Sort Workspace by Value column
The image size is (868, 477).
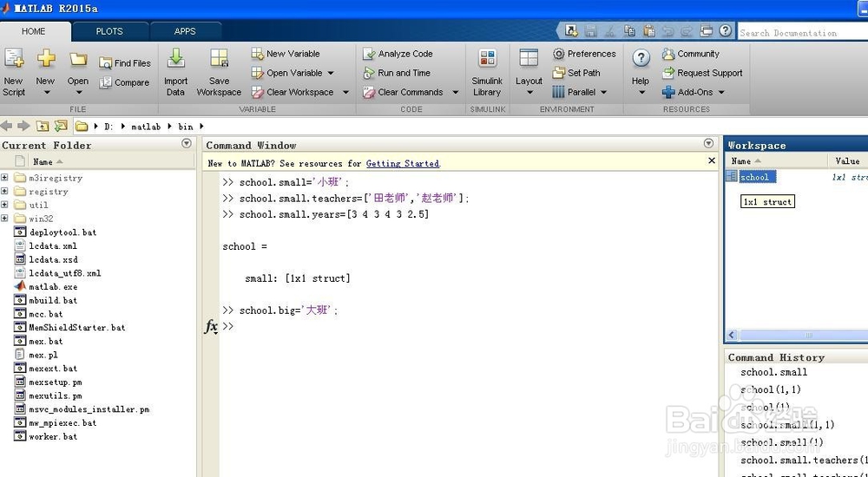click(x=847, y=161)
